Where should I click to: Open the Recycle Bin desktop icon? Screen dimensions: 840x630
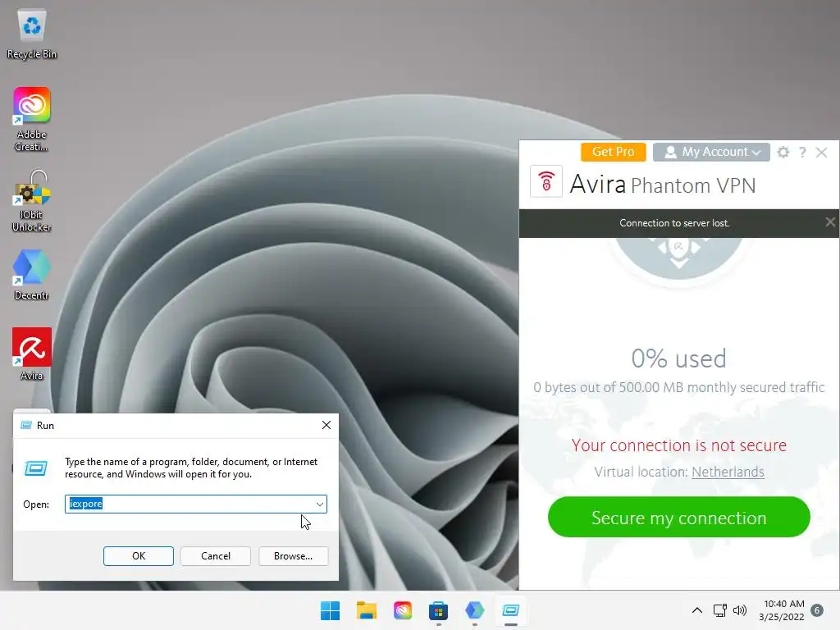pyautogui.click(x=32, y=34)
